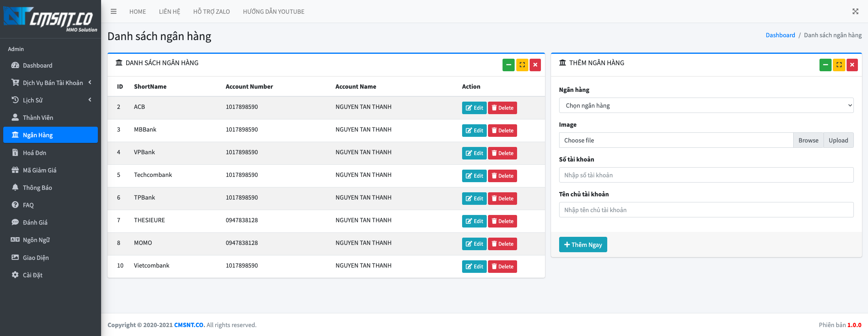Image resolution: width=868 pixels, height=336 pixels.
Task: Expand the Lịch Sử submenu
Action: [x=51, y=100]
